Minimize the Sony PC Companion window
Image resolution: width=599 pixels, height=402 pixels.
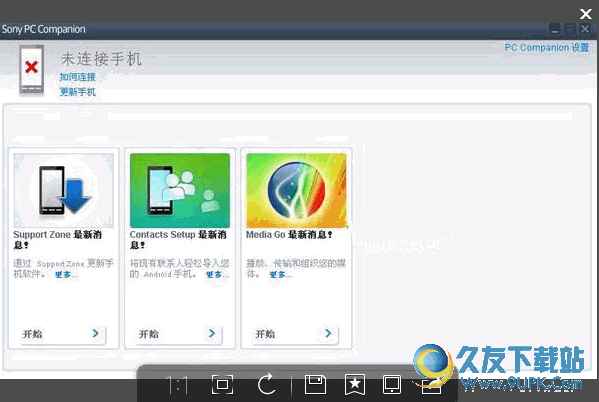[x=555, y=29]
